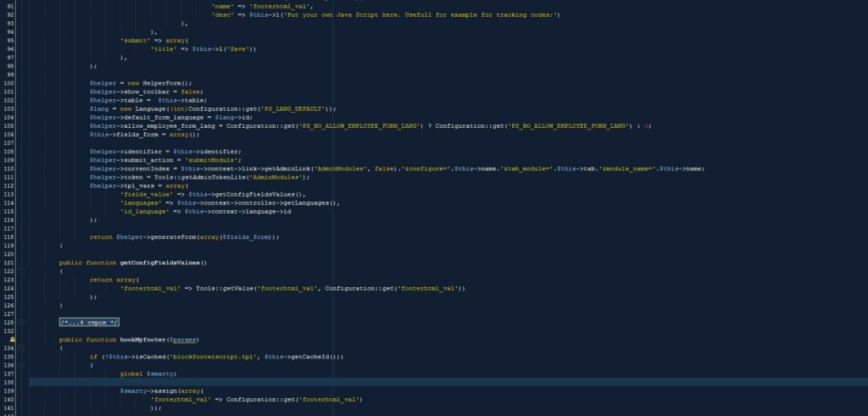868x416 pixels.
Task: Click the 'blockfooterscript.tpl' string on line 135
Action: point(214,357)
